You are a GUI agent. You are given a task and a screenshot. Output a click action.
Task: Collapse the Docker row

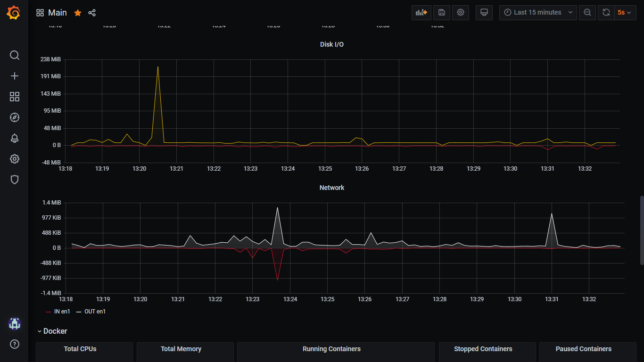(52, 331)
